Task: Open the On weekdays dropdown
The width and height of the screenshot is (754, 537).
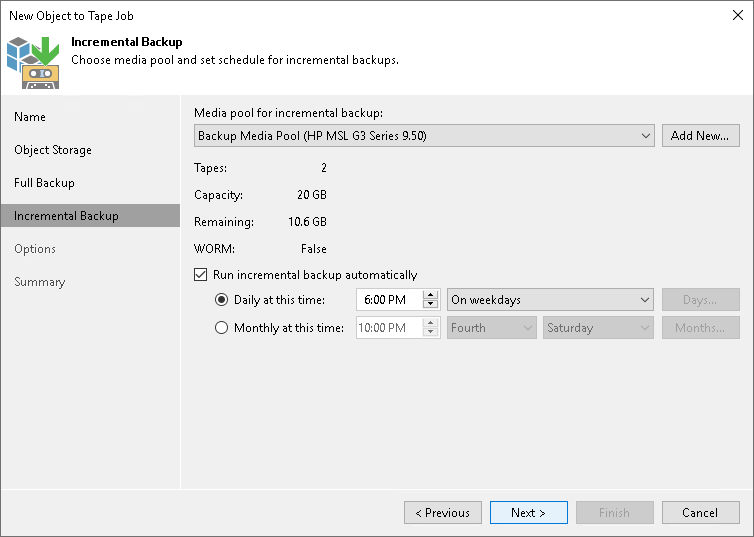Action: [550, 300]
